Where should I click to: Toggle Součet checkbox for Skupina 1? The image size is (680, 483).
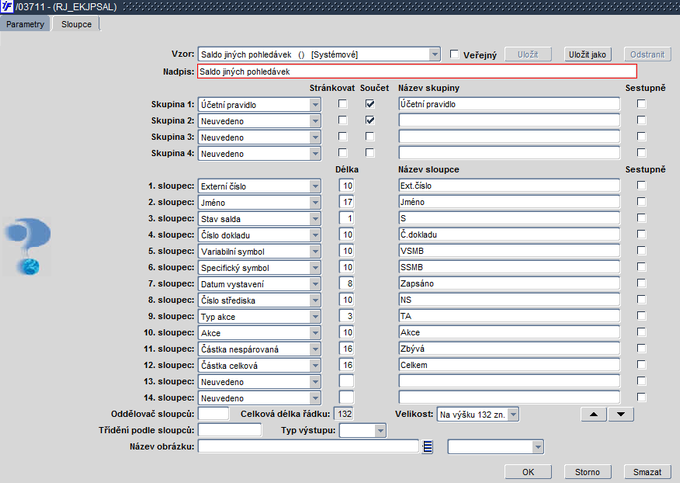coord(370,103)
